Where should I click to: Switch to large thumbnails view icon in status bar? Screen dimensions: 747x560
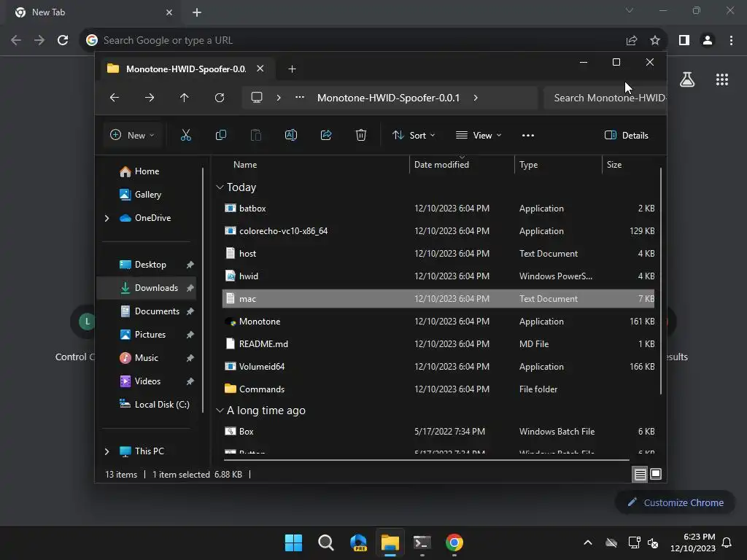coord(656,474)
